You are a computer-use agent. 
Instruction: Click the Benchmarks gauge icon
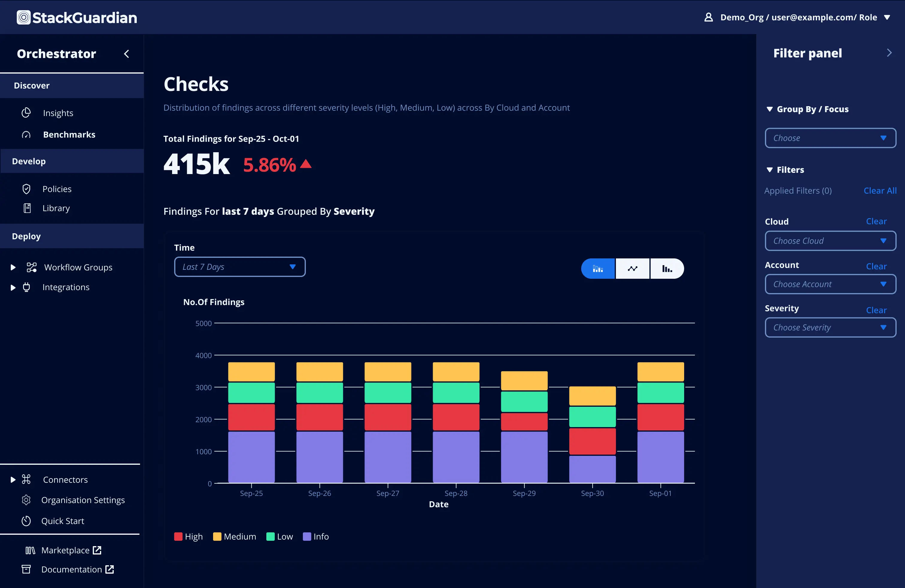(26, 135)
